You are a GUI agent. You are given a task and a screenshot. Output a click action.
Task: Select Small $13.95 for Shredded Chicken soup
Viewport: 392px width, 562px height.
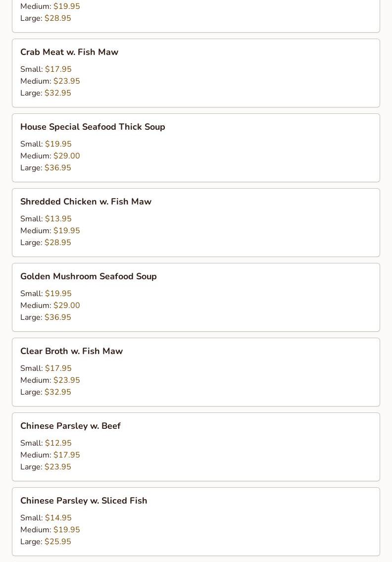pyautogui.click(x=46, y=219)
